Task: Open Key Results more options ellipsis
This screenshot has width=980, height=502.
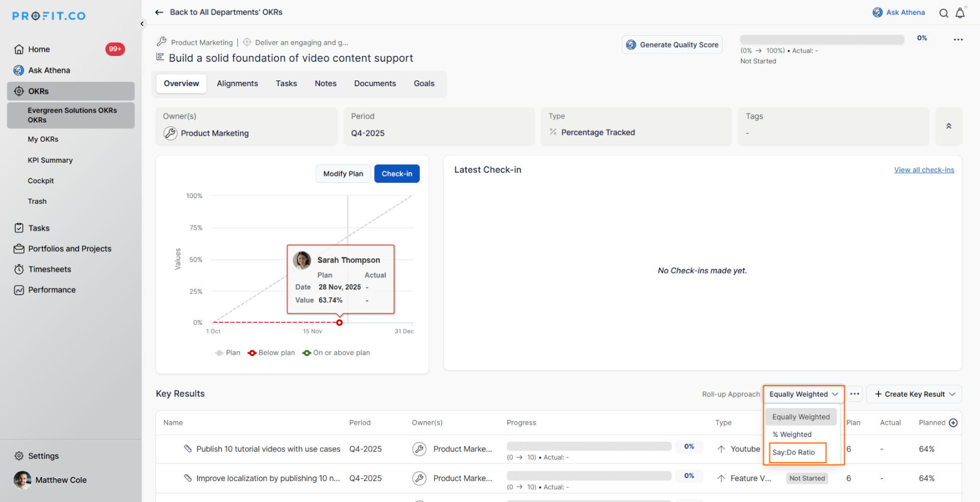Action: click(854, 394)
